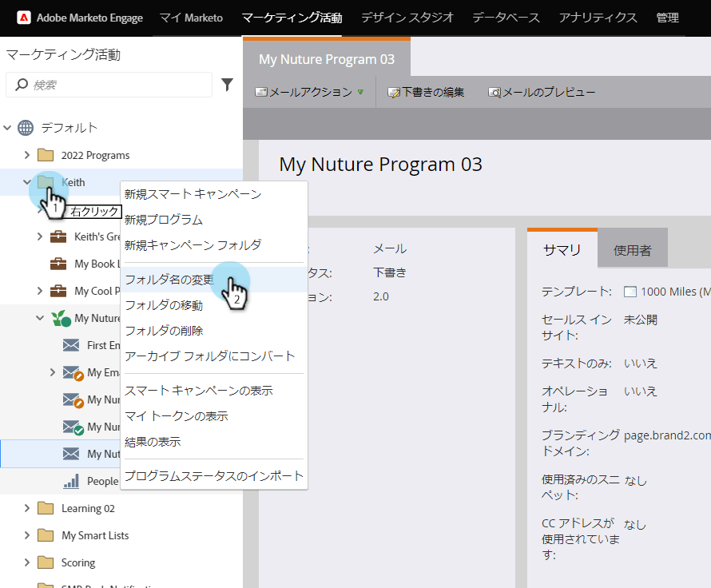The width and height of the screenshot is (711, 588).
Task: Click the メールのプレビュー magnifier icon
Action: (495, 93)
